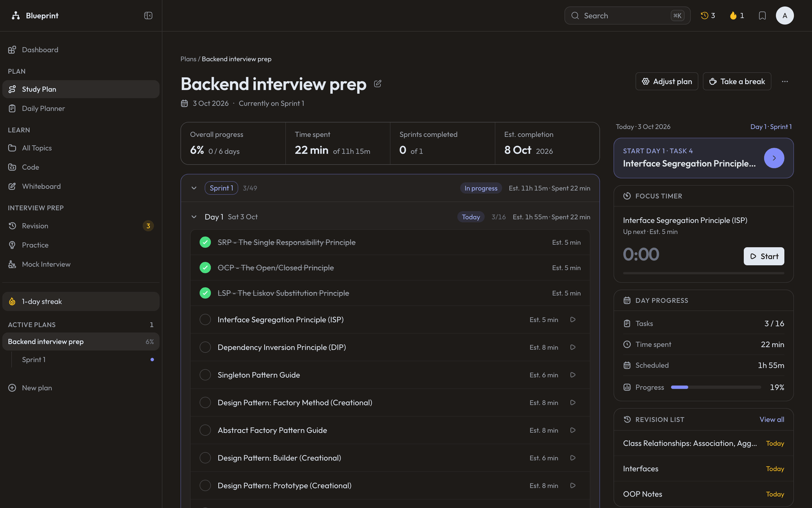This screenshot has height=508, width=812.
Task: Open user avatar A menu
Action: coord(785,16)
